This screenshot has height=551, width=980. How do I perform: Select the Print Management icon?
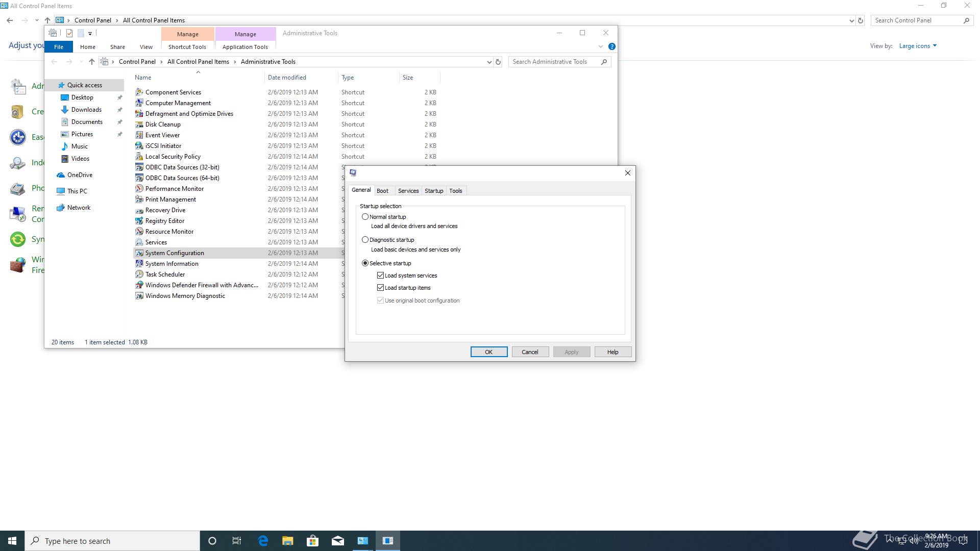pyautogui.click(x=139, y=199)
